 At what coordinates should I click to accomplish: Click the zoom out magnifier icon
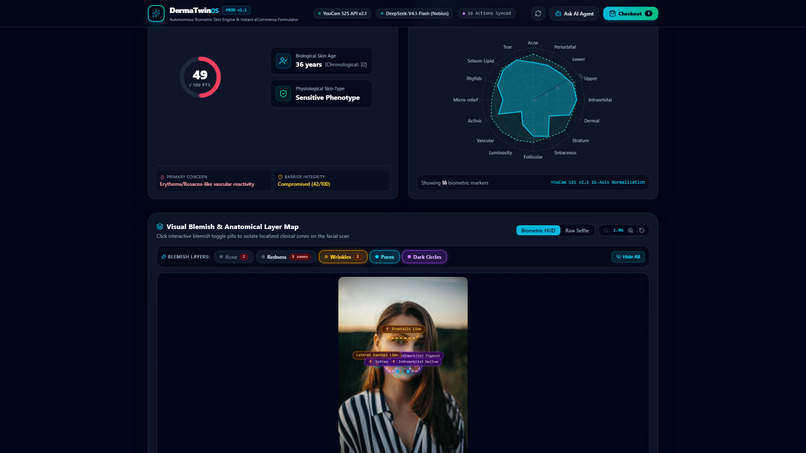(606, 230)
